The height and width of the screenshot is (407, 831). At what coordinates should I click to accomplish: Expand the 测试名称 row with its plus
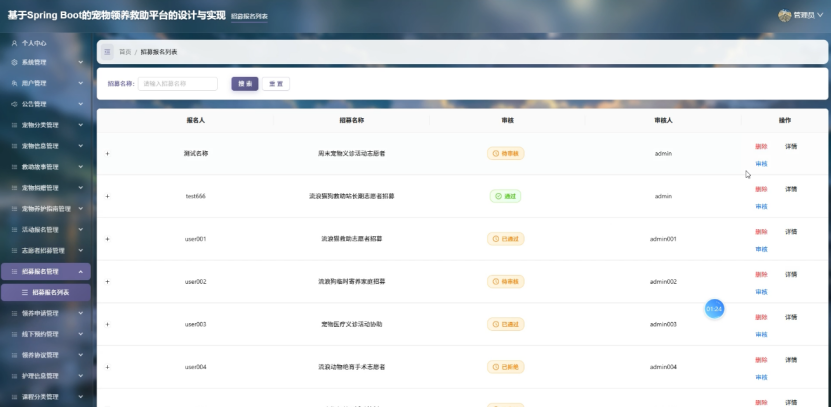point(107,154)
